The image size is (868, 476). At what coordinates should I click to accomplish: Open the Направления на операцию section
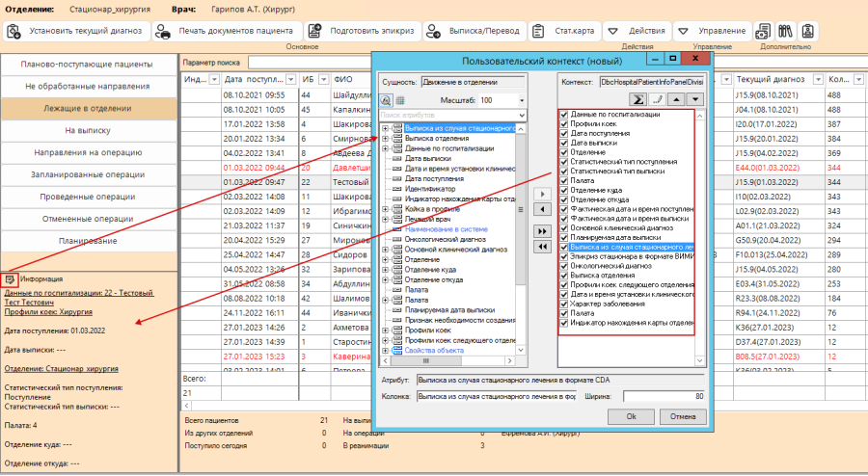point(87,152)
